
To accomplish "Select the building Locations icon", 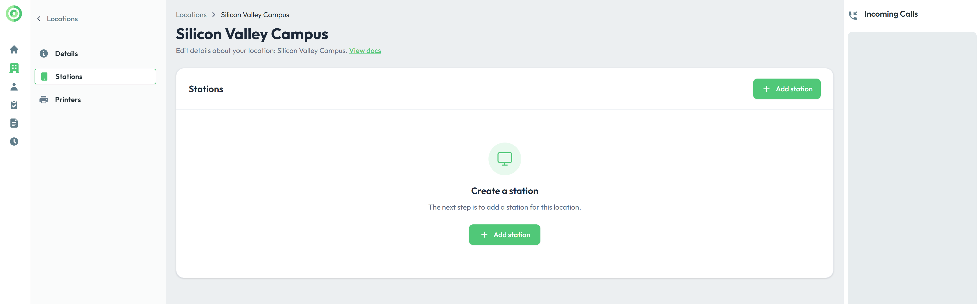I will click(x=14, y=68).
